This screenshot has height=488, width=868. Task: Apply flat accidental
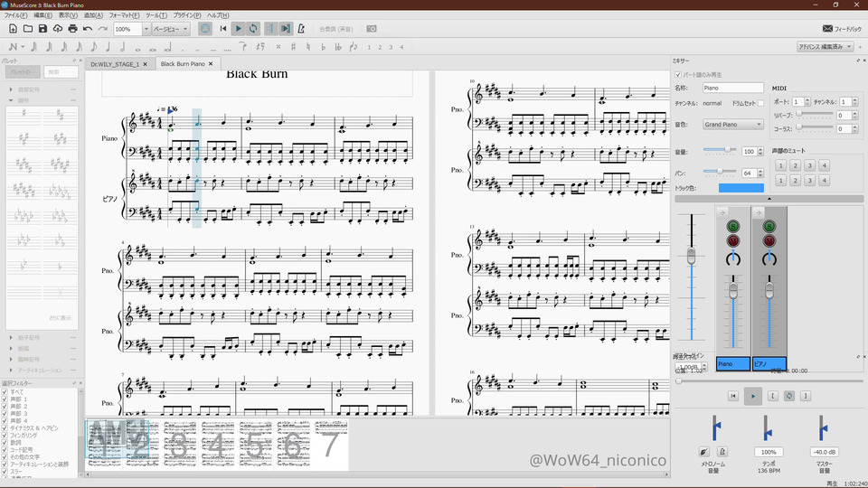point(324,47)
